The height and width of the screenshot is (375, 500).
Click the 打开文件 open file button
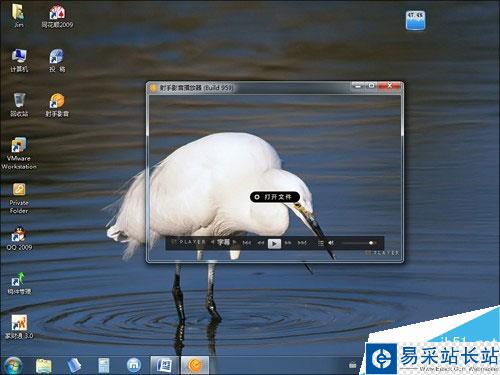[x=275, y=197]
